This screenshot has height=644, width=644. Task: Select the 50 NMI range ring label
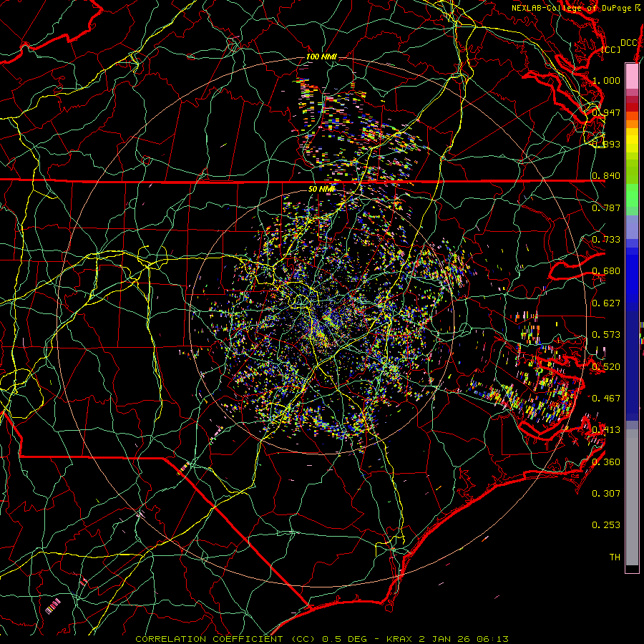tap(321, 189)
